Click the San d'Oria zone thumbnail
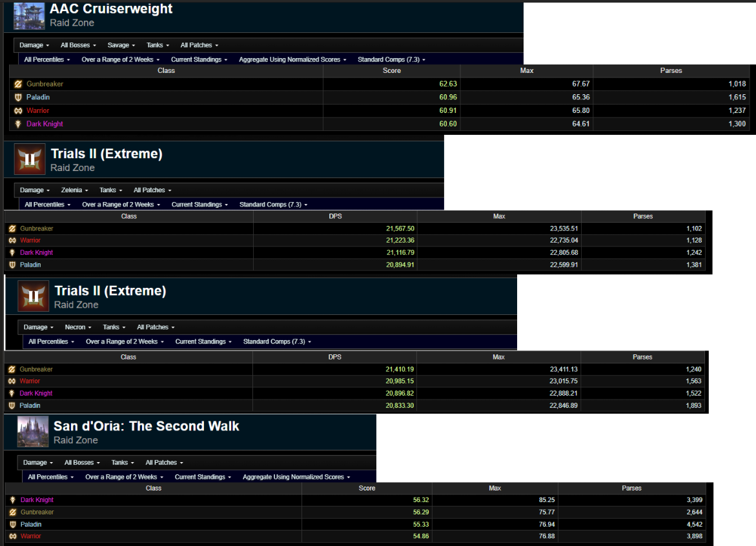This screenshot has height=546, width=756. (33, 432)
